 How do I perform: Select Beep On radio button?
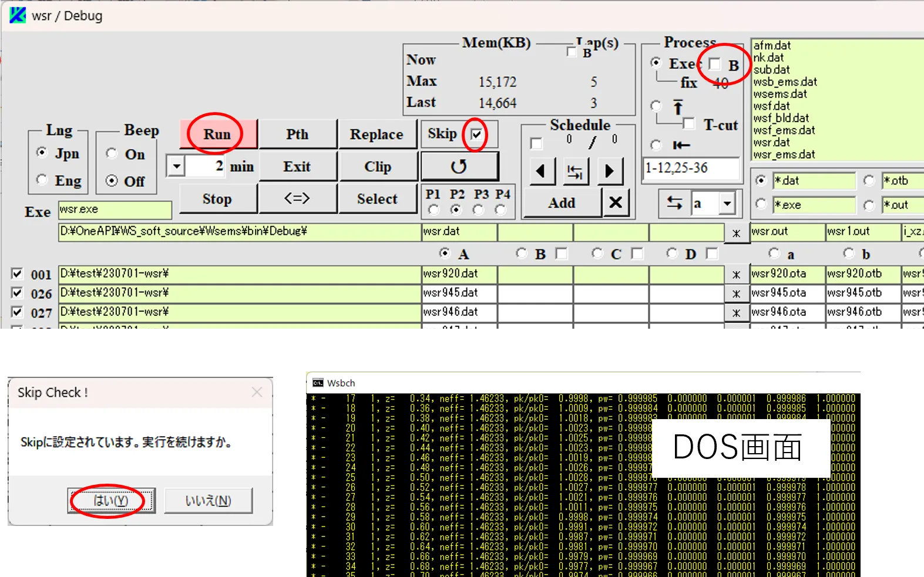pos(112,153)
